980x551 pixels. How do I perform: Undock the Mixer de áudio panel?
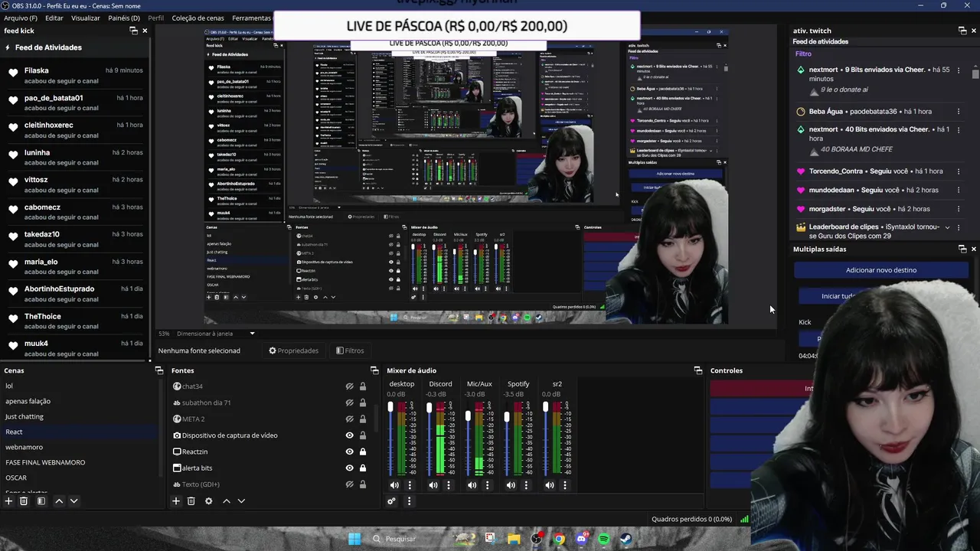698,370
